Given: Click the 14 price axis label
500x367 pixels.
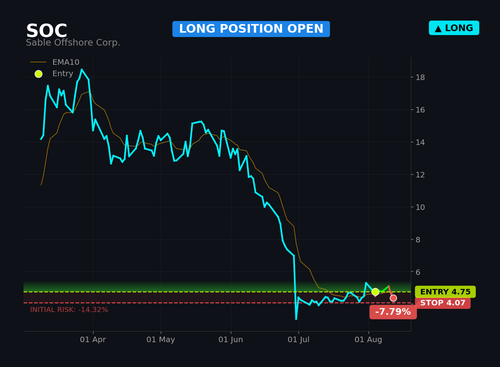Looking at the screenshot, I should click(420, 142).
